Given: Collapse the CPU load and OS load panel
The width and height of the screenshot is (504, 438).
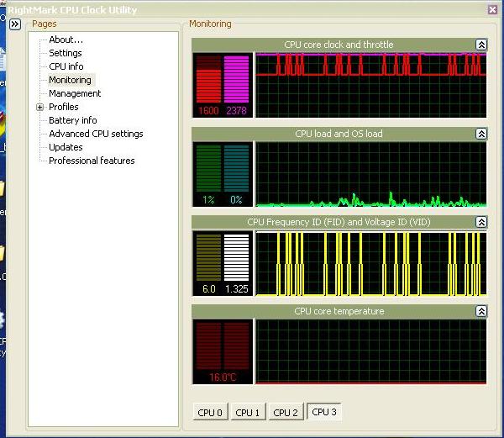Looking at the screenshot, I should 481,134.
